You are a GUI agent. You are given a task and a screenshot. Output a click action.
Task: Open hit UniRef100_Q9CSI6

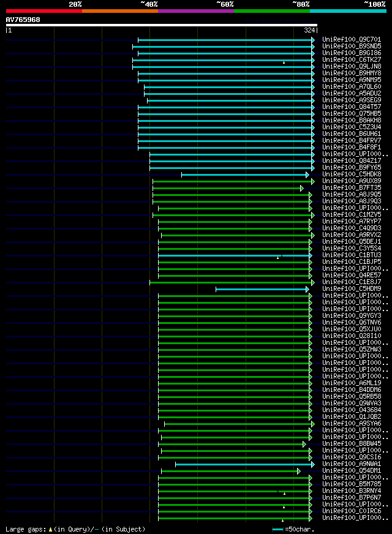pyautogui.click(x=352, y=457)
